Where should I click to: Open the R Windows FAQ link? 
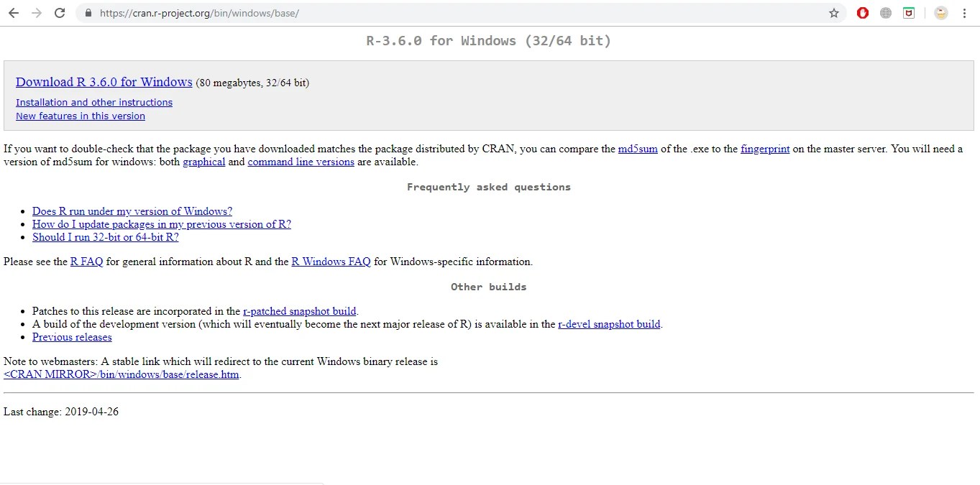click(331, 262)
